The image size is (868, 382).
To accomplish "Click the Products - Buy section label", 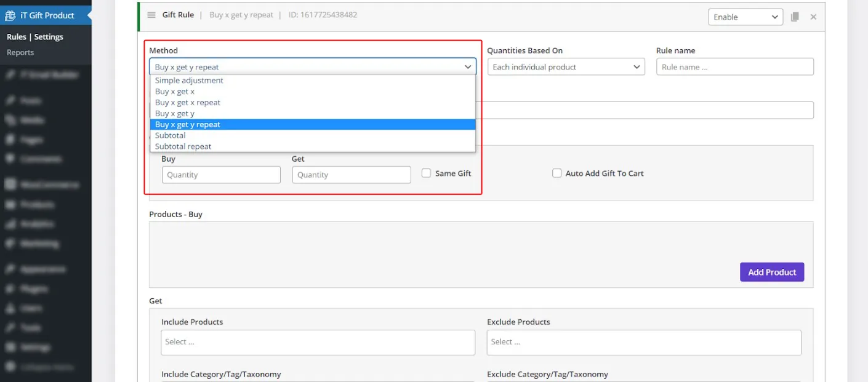I will coord(175,214).
